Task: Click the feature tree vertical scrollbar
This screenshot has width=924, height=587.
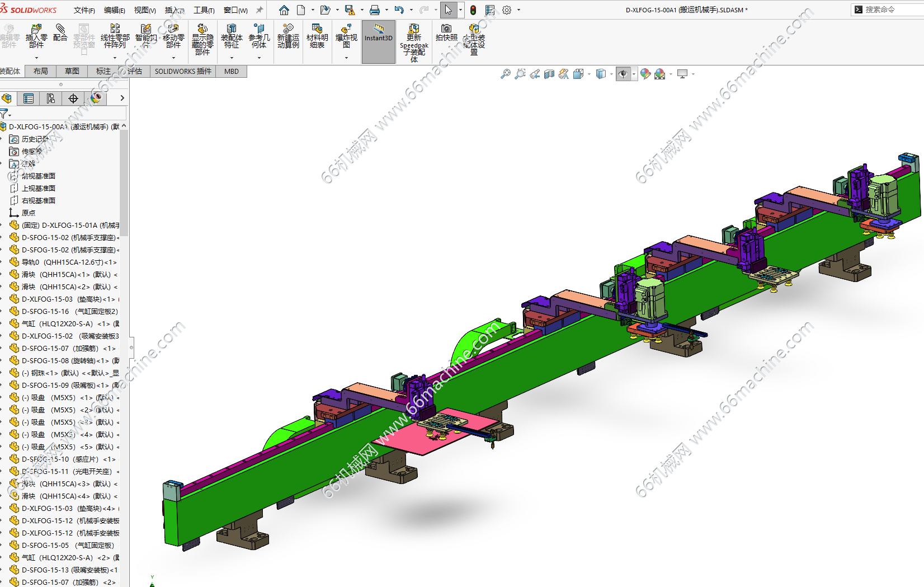Action: coord(124,182)
